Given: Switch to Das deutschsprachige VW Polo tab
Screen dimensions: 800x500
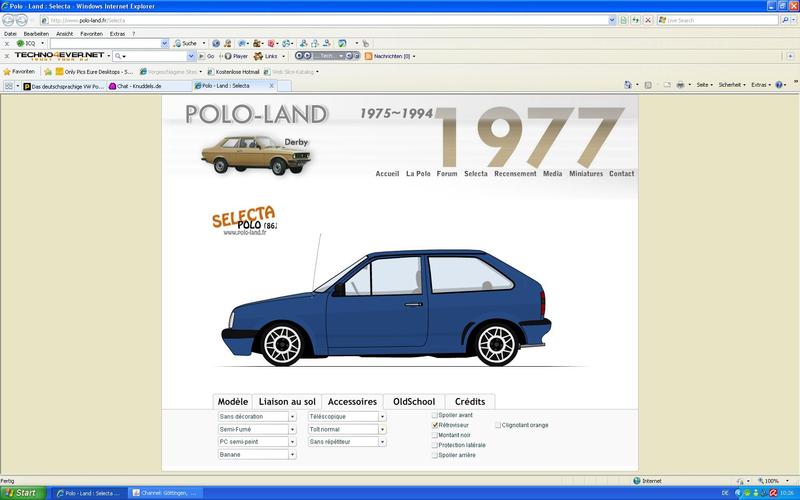Looking at the screenshot, I should point(64,86).
